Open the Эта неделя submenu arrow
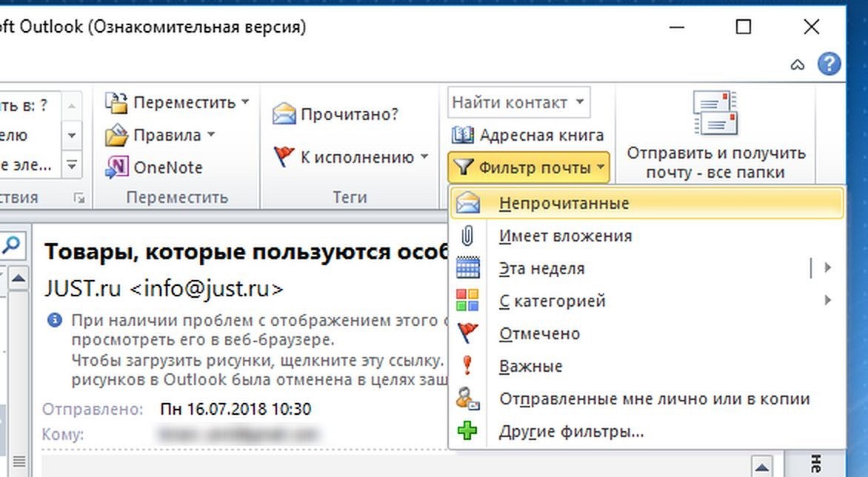The image size is (868, 477). (827, 268)
